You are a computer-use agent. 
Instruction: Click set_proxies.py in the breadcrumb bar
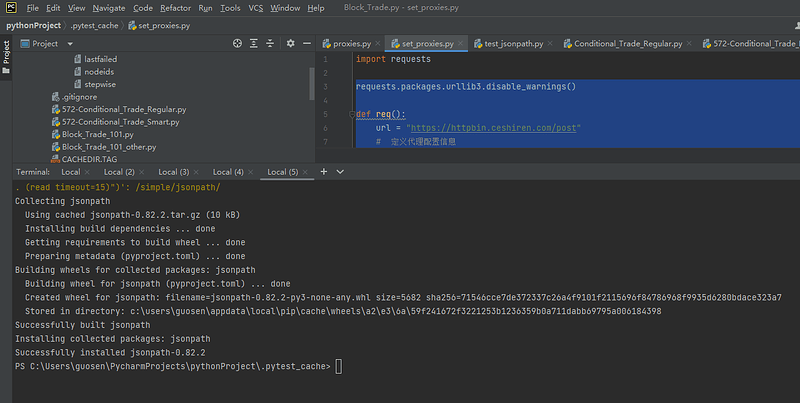tap(159, 26)
